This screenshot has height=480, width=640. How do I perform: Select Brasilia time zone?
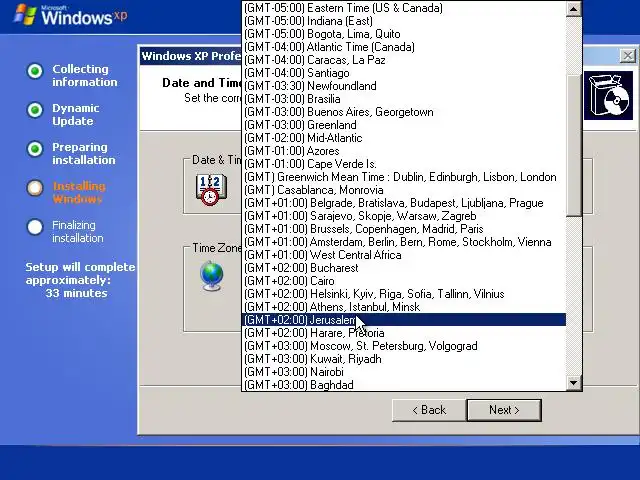[404, 99]
